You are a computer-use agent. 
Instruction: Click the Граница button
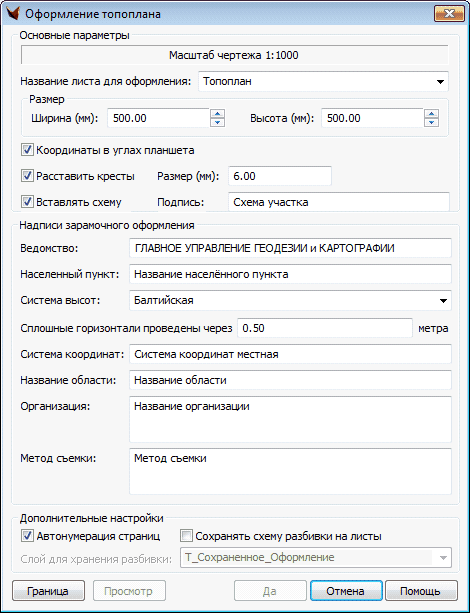[x=48, y=591]
